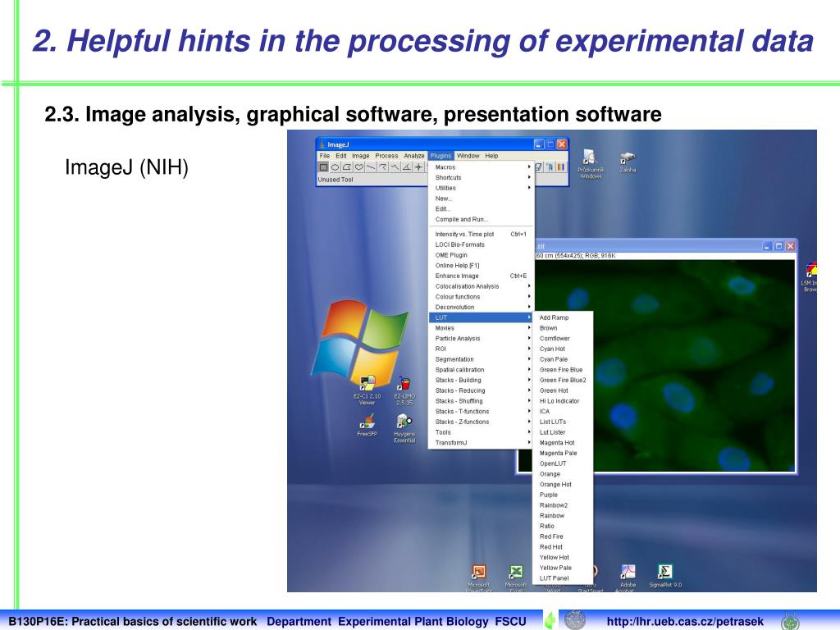This screenshot has height=630, width=840.
Task: Select Cornflower LUT
Action: (564, 339)
